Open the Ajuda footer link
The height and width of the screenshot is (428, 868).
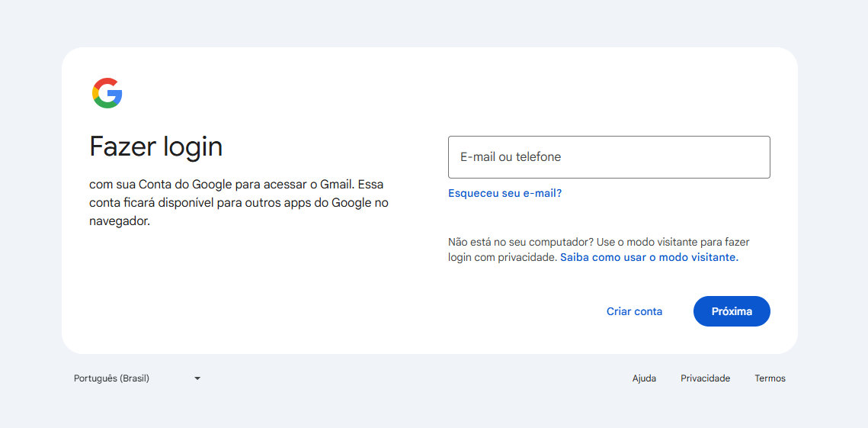coord(645,378)
